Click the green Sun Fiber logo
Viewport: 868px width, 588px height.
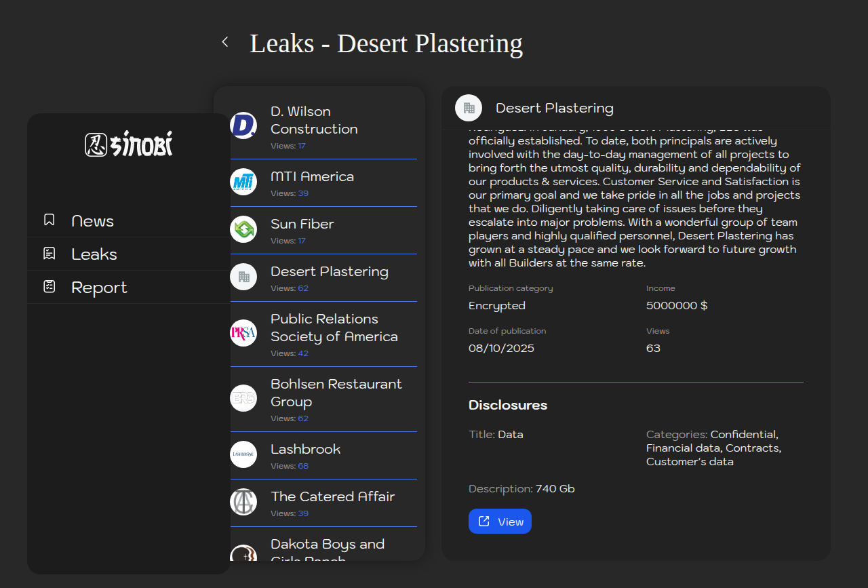[x=243, y=229]
